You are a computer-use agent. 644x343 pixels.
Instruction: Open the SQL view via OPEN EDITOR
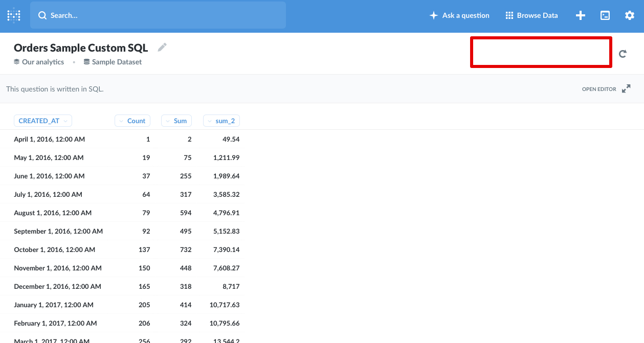click(598, 88)
